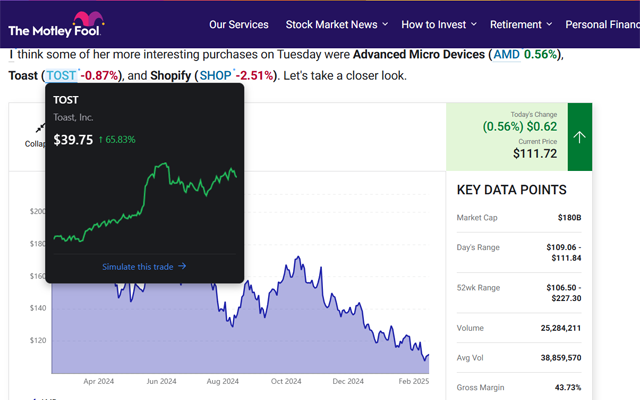This screenshot has width=640, height=400.
Task: Click the Volume 25,284,211 value
Action: pyautogui.click(x=561, y=328)
